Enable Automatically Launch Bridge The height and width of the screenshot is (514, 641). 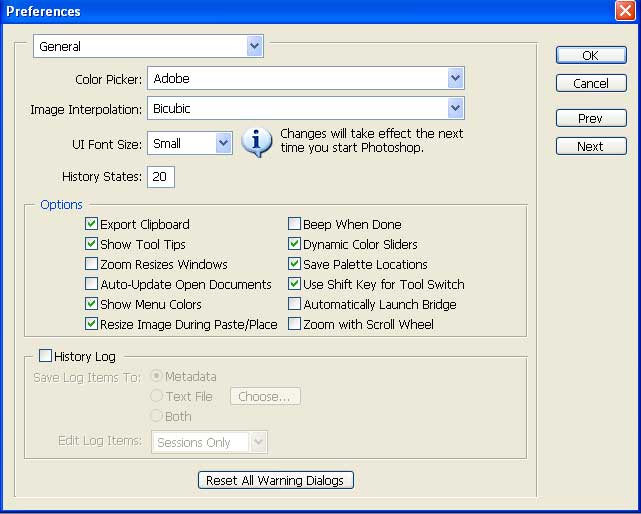tap(294, 304)
